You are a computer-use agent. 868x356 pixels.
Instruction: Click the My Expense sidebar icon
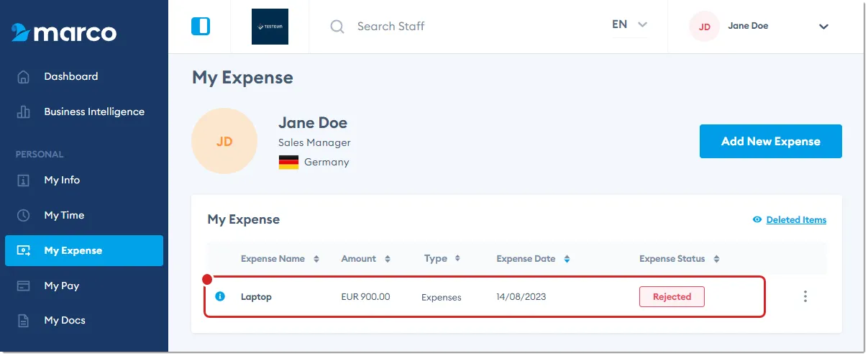(24, 251)
